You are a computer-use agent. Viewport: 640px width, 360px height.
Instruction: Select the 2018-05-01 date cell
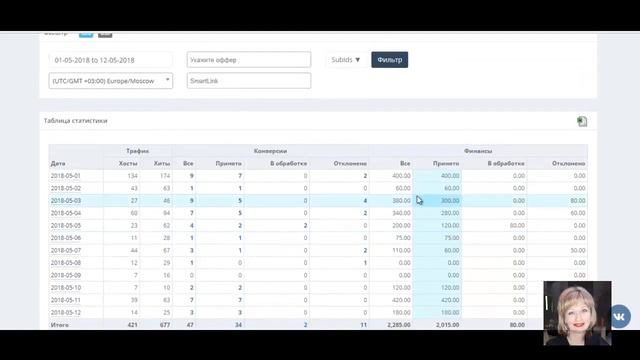[66, 176]
